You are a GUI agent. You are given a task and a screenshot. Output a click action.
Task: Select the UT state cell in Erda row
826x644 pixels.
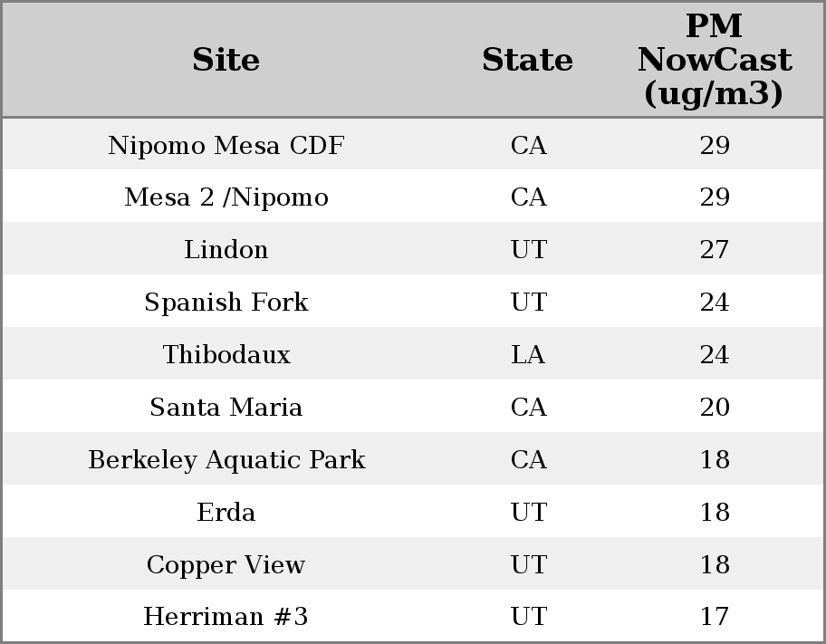point(528,513)
